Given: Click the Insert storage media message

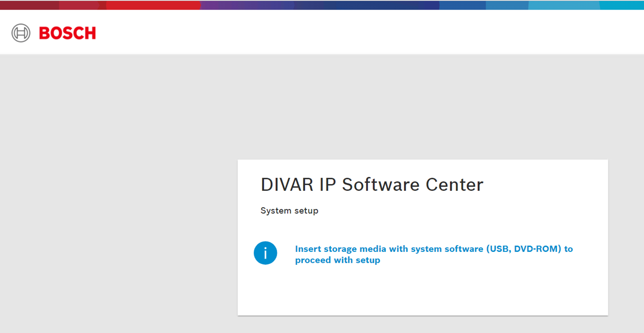Looking at the screenshot, I should tap(434, 254).
